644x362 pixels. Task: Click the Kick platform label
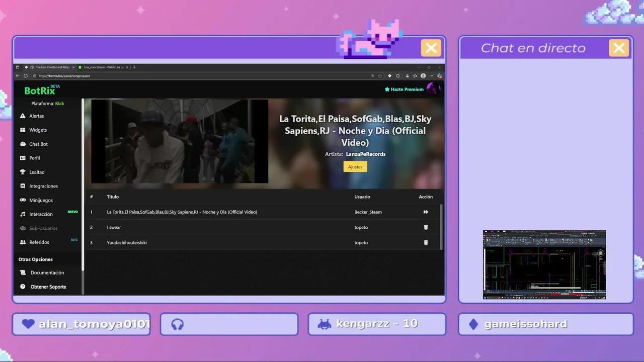pos(60,104)
